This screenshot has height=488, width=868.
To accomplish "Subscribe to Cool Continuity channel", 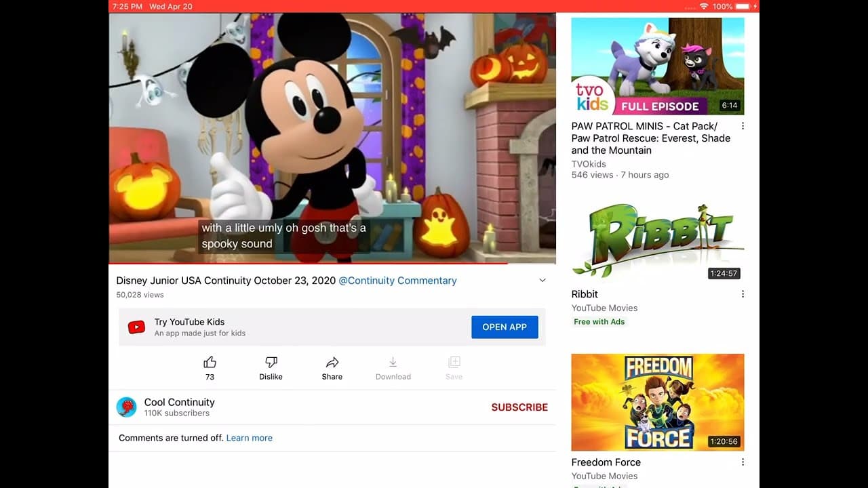I will pos(519,407).
